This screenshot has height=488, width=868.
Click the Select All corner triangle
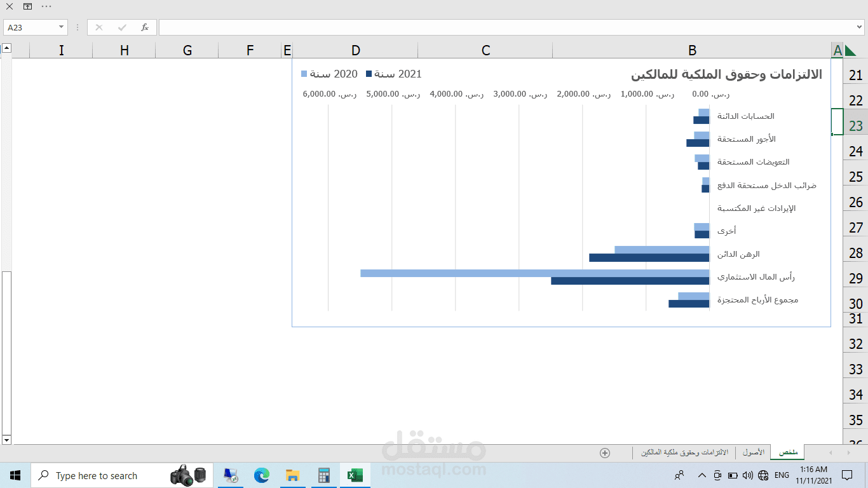[851, 50]
